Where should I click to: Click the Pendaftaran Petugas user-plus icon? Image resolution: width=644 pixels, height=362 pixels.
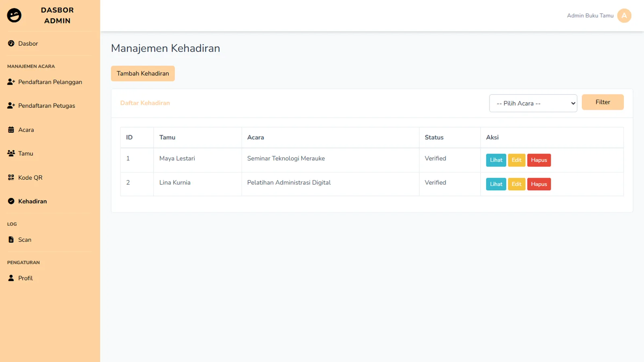11,105
